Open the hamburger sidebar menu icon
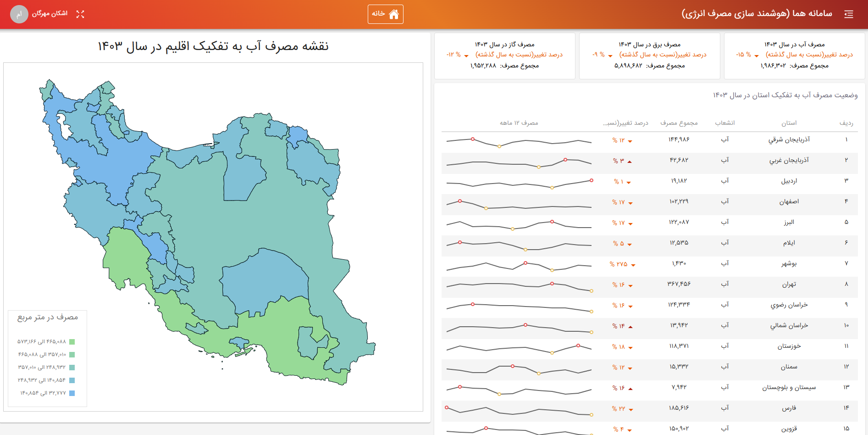 [848, 14]
